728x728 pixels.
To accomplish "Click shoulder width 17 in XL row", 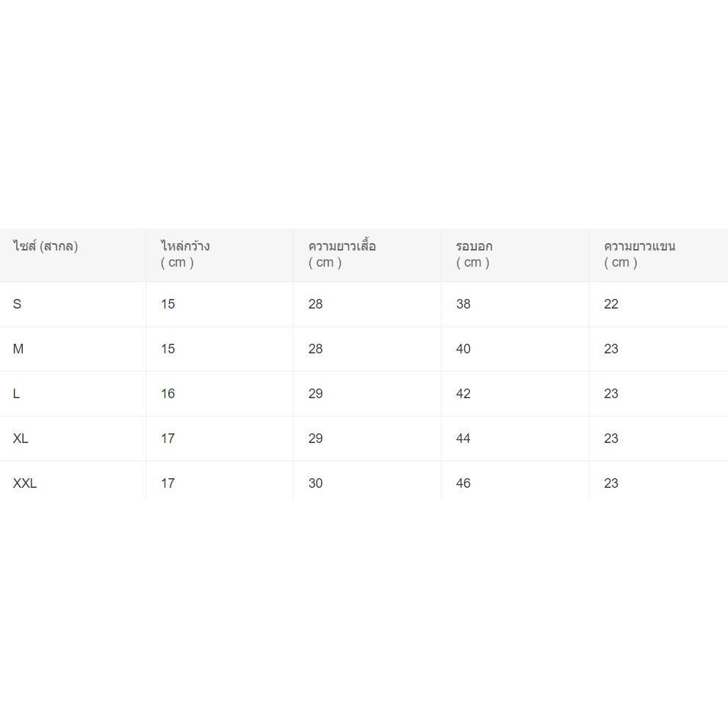I will pyautogui.click(x=168, y=439).
